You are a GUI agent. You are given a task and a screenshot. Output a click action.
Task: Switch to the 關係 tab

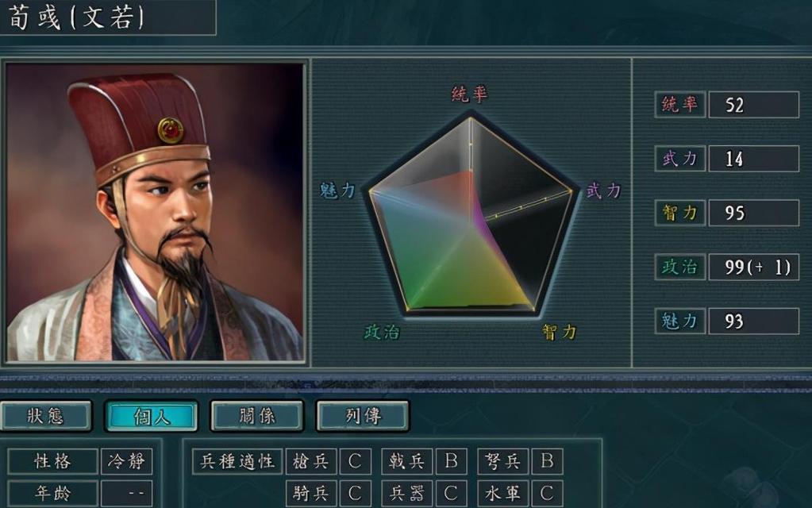pos(257,416)
